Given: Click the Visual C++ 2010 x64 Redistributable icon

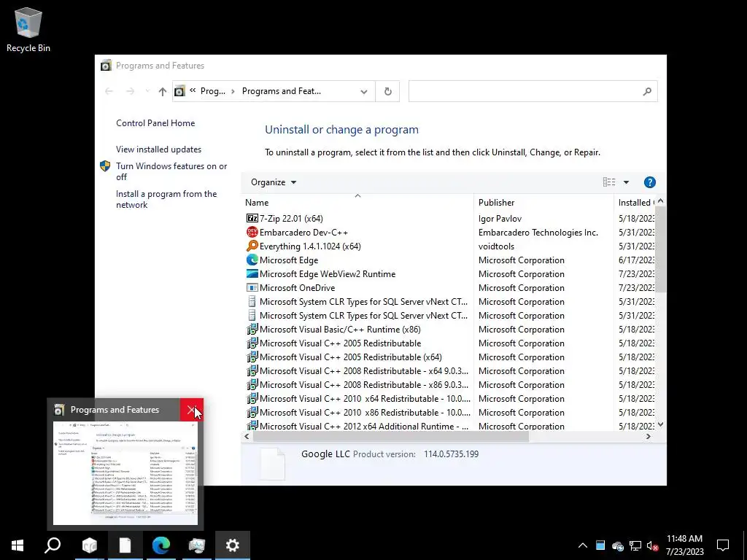Looking at the screenshot, I should pos(252,399).
